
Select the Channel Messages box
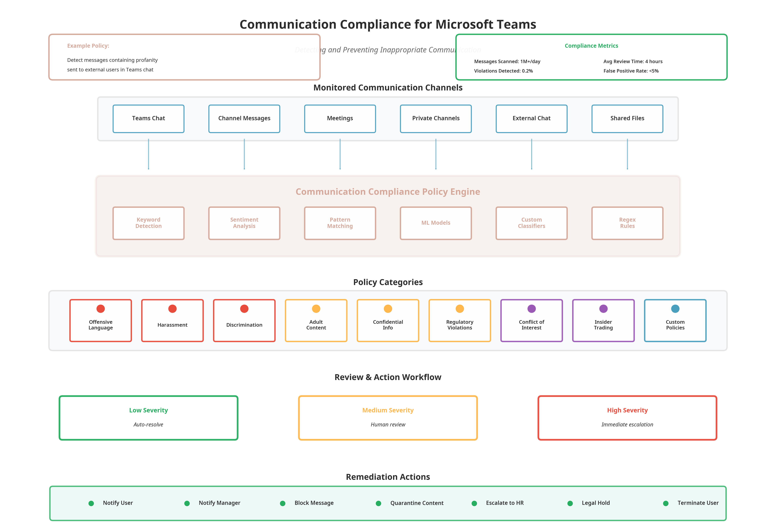coord(244,119)
